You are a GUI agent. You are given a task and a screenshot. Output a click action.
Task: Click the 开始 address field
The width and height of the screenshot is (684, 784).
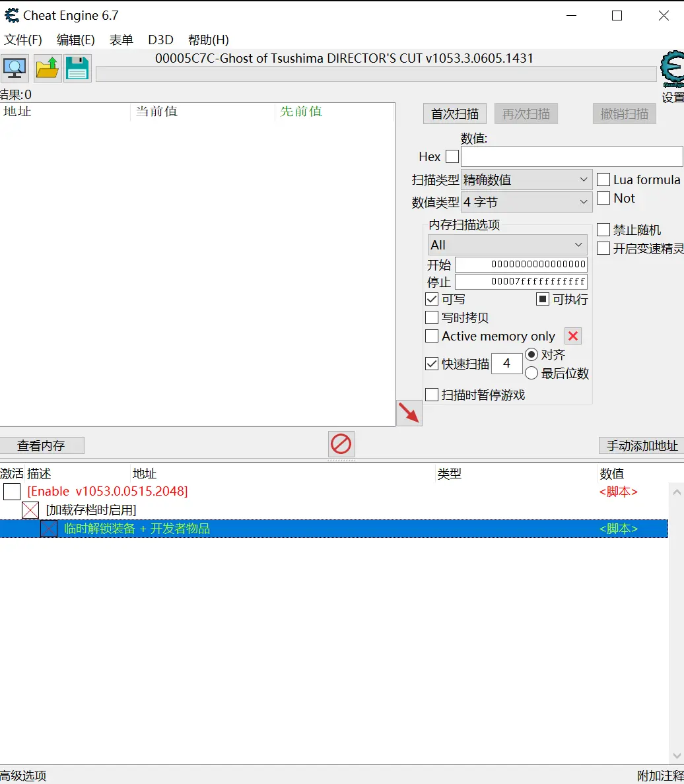pyautogui.click(x=521, y=264)
